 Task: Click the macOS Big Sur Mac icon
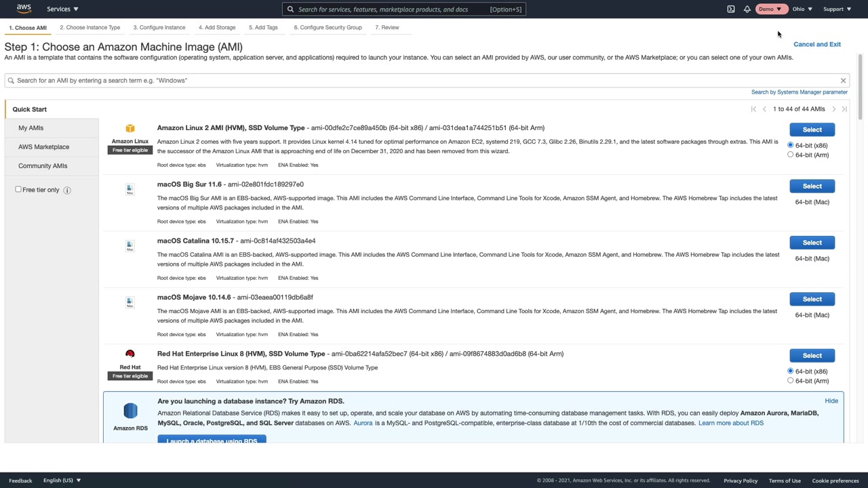point(130,190)
